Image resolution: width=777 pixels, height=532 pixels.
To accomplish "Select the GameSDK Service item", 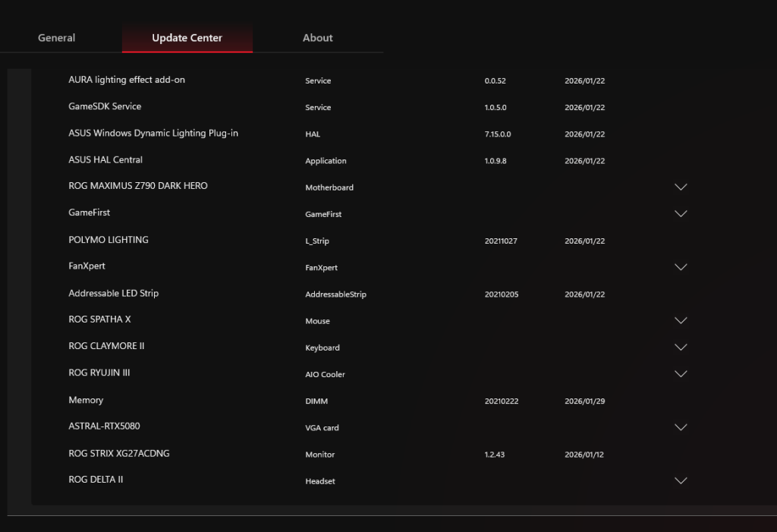I will coord(105,106).
